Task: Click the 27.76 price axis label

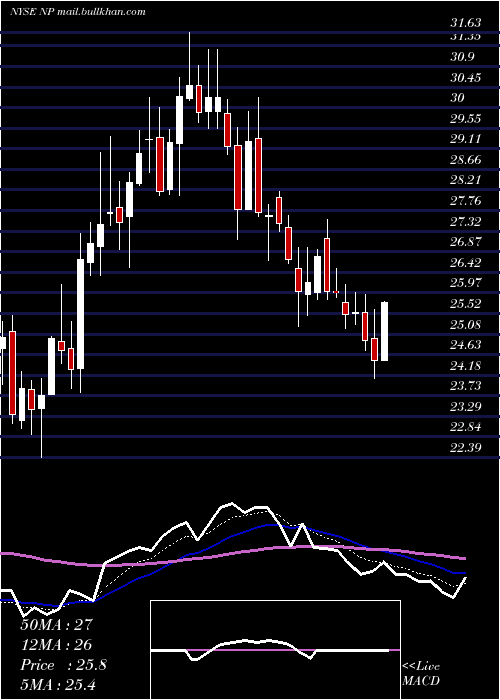Action: [x=466, y=200]
